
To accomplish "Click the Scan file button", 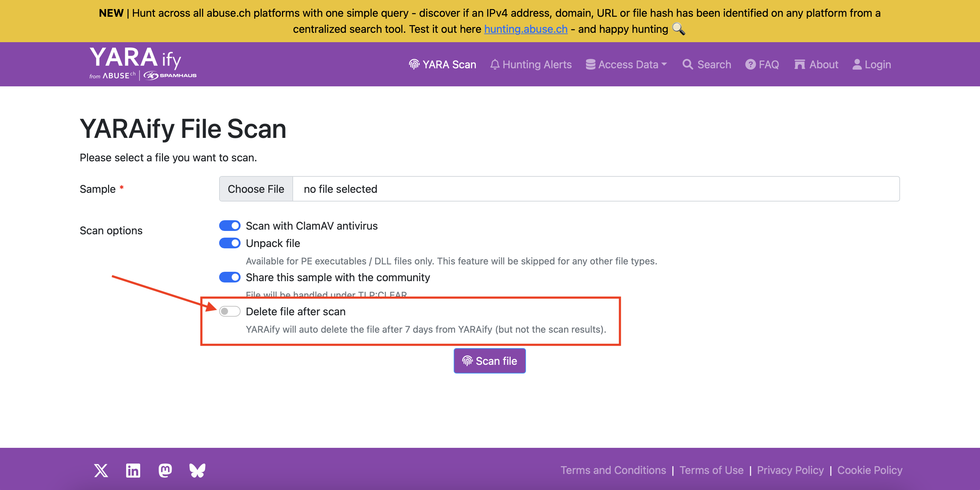I will pos(489,361).
